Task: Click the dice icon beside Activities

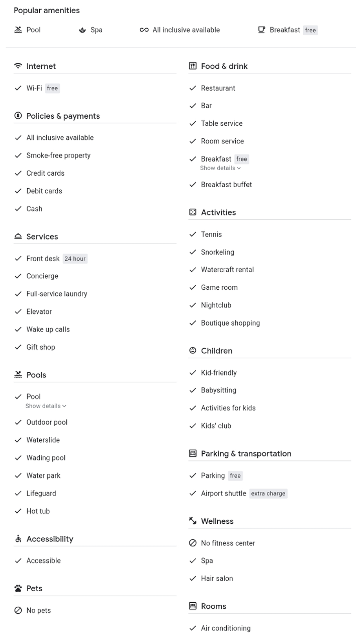Action: coord(193,212)
